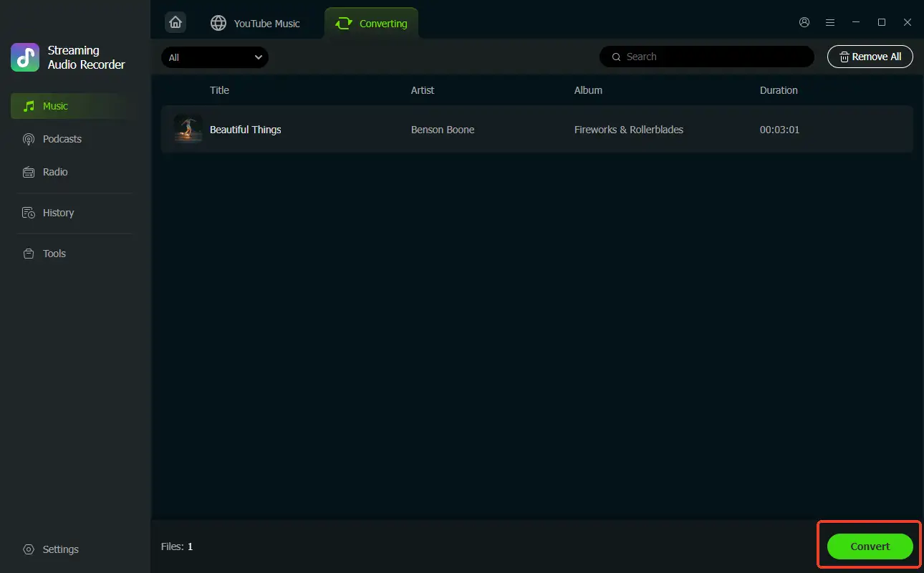This screenshot has height=573, width=924.
Task: Switch to the Converting tab
Action: [x=371, y=23]
